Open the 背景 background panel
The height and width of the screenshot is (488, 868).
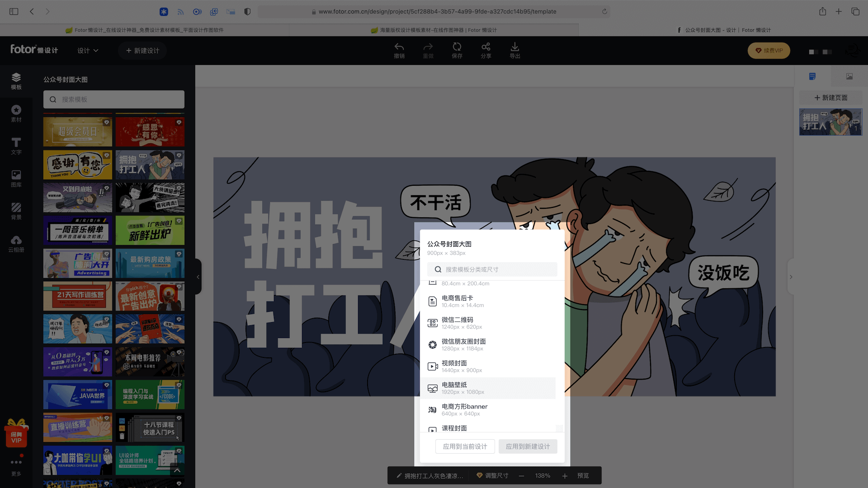tap(16, 211)
